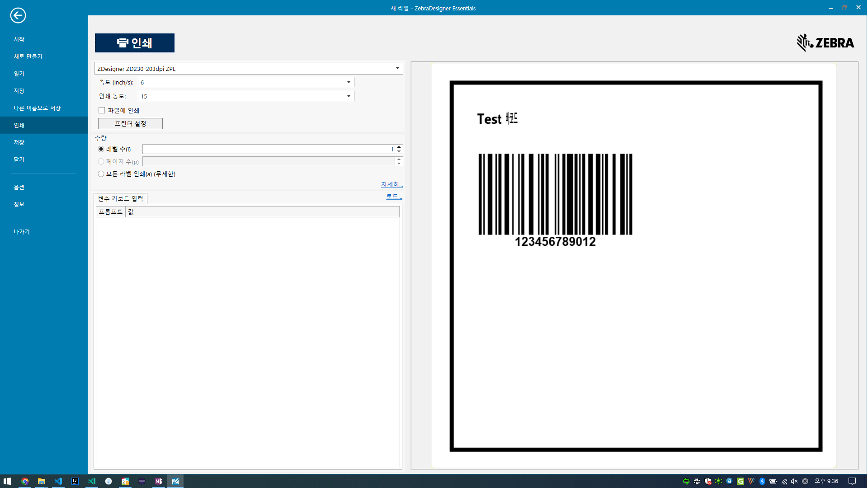The height and width of the screenshot is (488, 868).
Task: Enable the 파일에 인쇄 checkbox
Action: (102, 110)
